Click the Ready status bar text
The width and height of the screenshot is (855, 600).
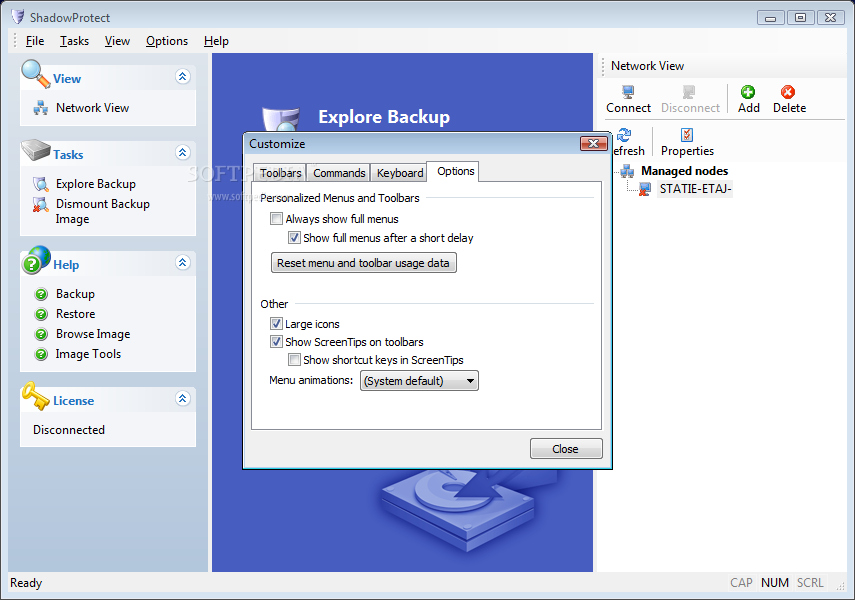(26, 583)
